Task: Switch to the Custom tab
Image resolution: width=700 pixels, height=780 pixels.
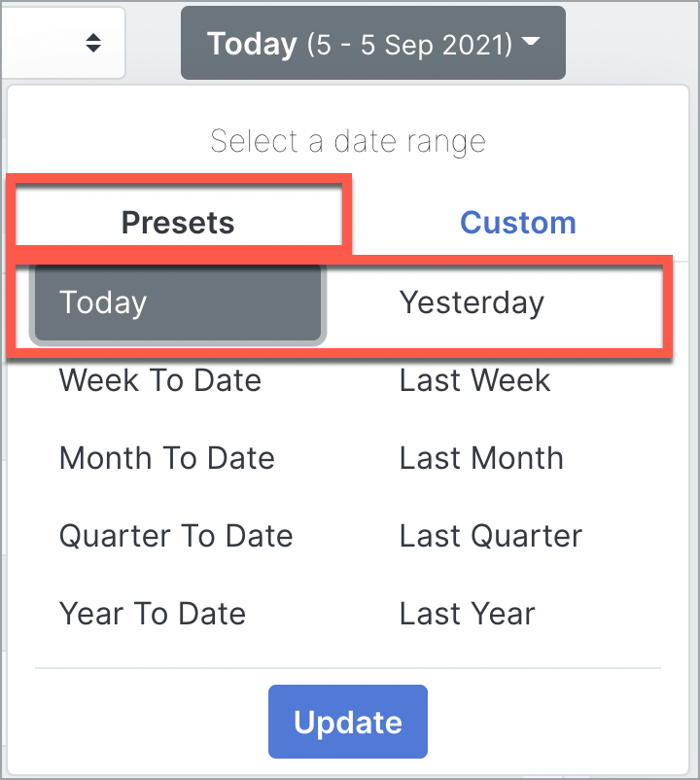Action: click(x=518, y=222)
